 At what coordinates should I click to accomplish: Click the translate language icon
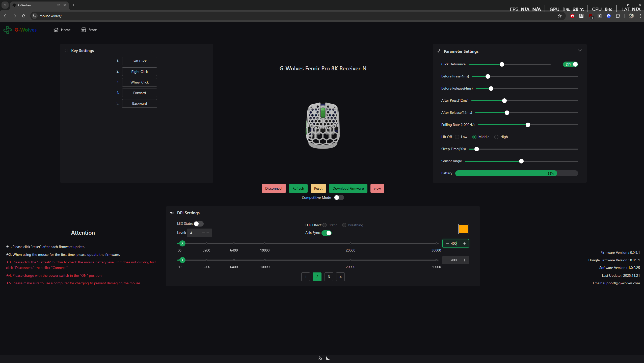pyautogui.click(x=320, y=358)
